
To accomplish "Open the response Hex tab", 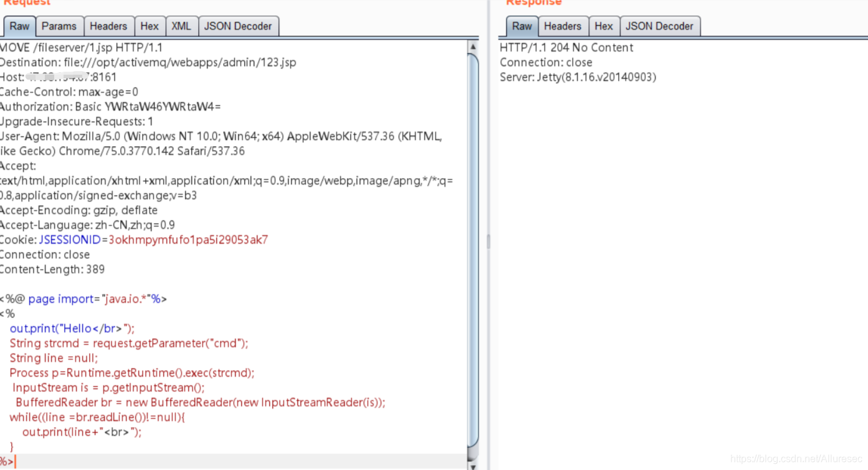I will (x=604, y=26).
